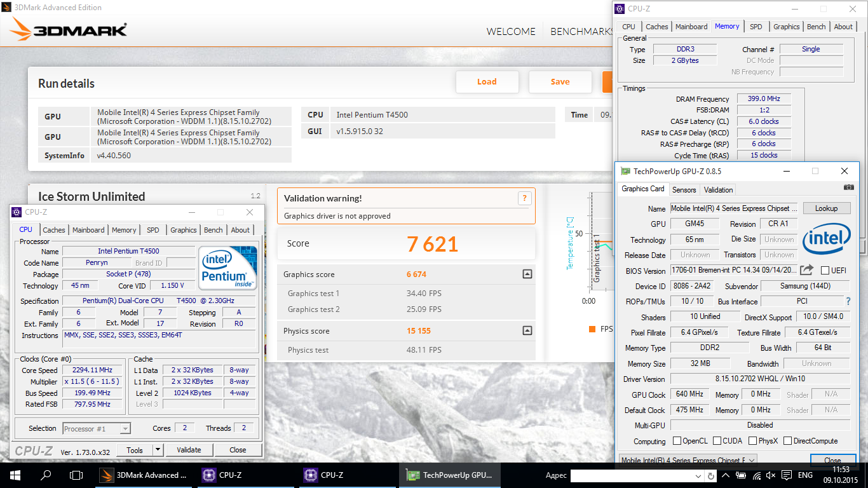Click the Wi-Fi network tray icon

click(756, 475)
